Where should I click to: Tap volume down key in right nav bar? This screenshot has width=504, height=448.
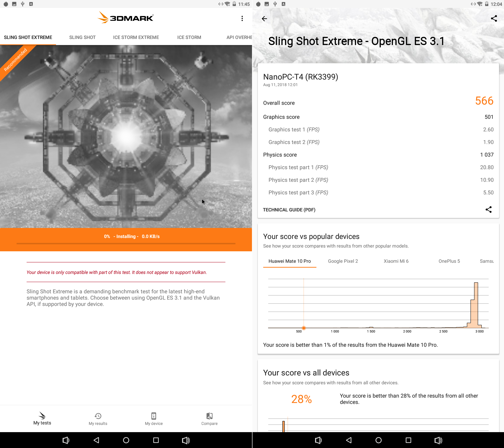click(x=318, y=440)
